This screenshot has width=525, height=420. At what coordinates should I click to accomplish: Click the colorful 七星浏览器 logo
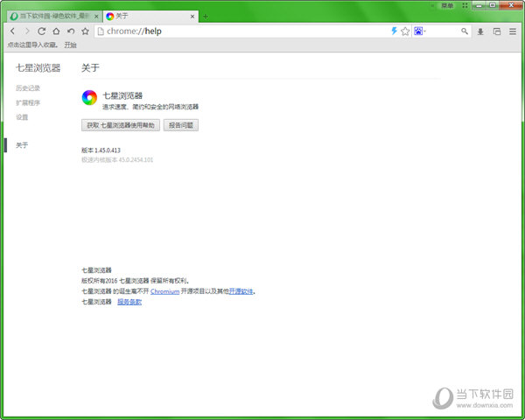pos(89,97)
